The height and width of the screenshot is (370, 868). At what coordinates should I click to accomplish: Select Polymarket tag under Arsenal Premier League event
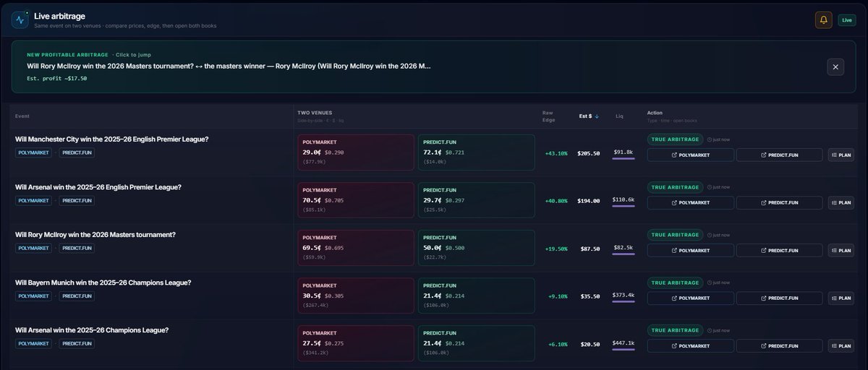pos(33,201)
